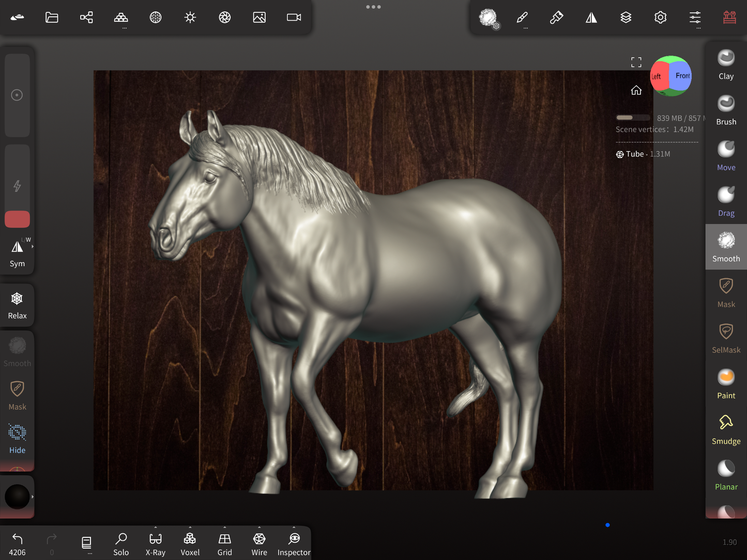Expand the black material sphere options
The image size is (747, 560).
(33, 497)
